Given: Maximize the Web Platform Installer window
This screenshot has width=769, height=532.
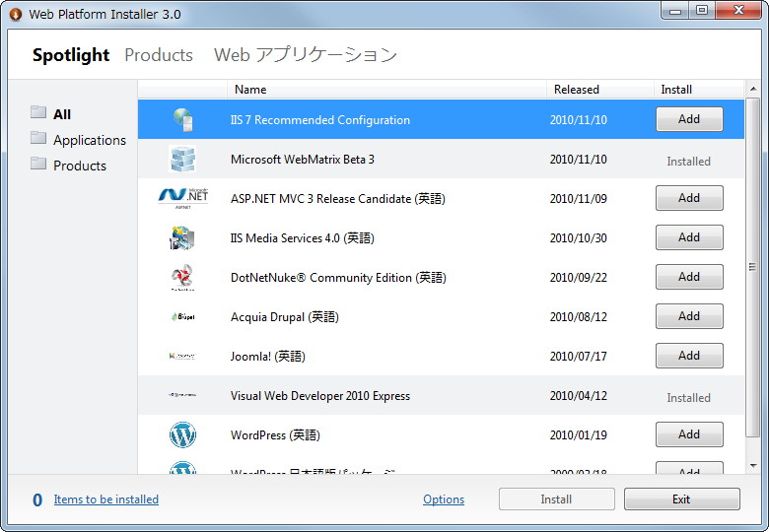Looking at the screenshot, I should tap(702, 10).
